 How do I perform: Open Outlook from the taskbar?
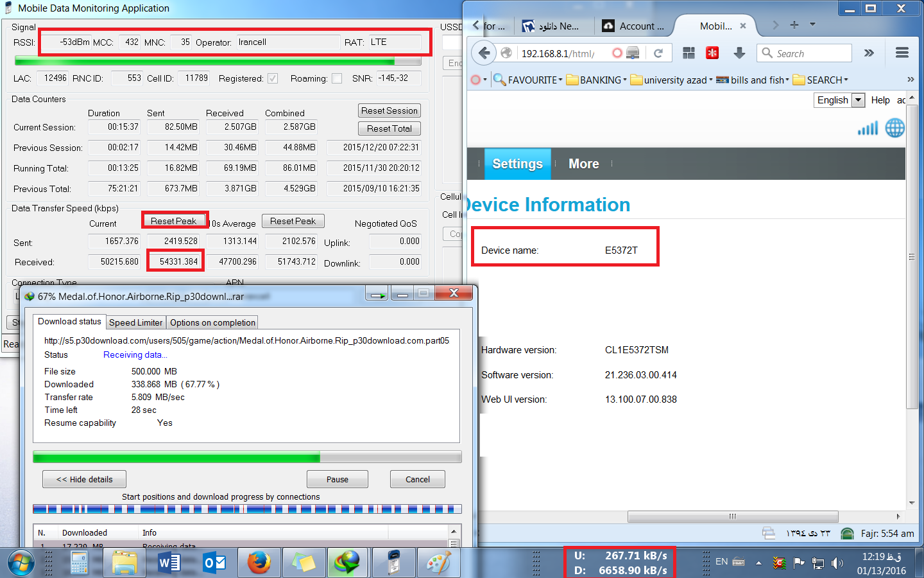click(214, 563)
